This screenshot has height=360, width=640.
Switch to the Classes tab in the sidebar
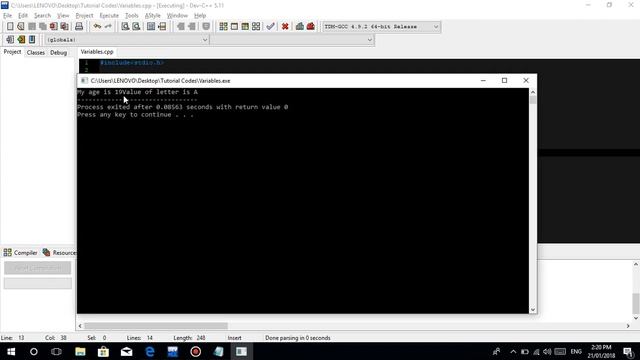(x=36, y=53)
